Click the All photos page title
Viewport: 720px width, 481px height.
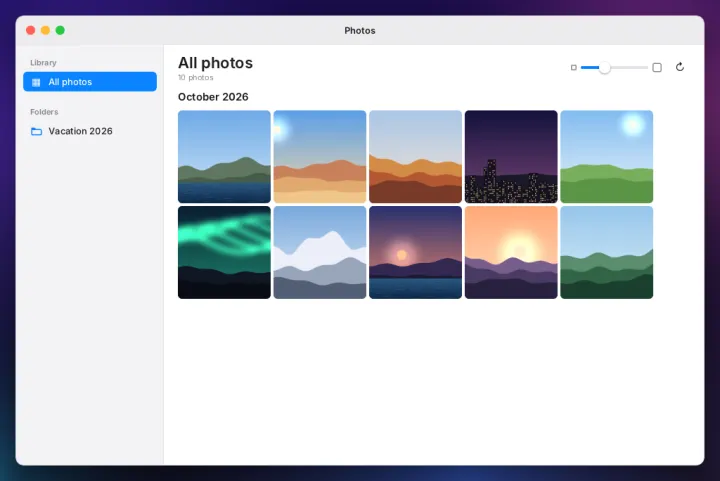215,63
